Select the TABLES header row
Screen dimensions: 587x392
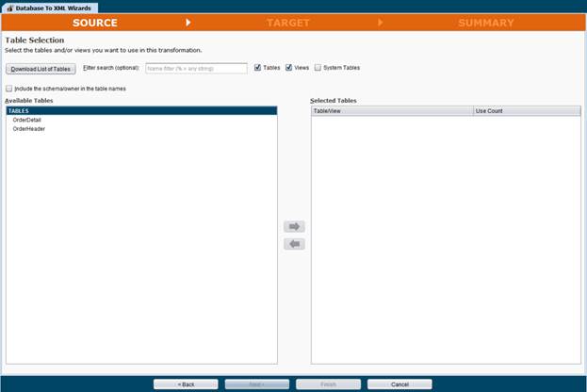[141, 111]
